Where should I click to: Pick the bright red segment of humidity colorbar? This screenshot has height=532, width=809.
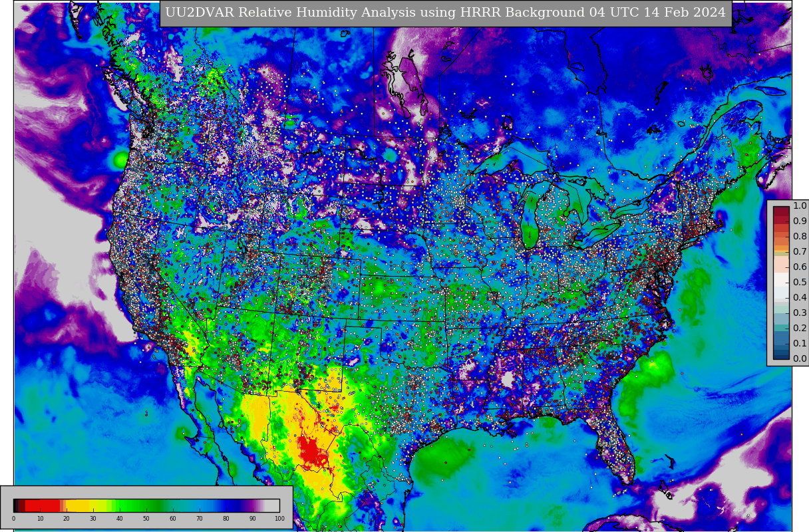point(43,505)
